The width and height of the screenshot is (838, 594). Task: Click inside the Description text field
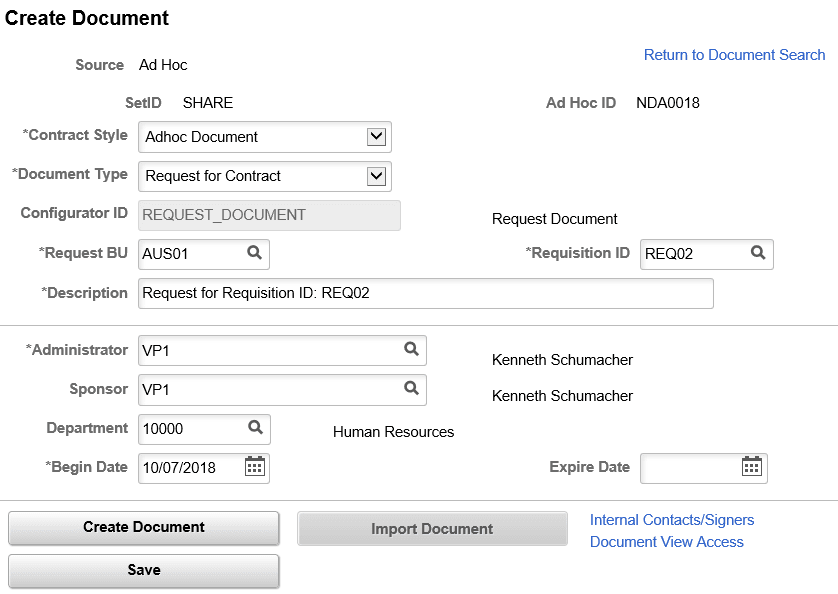[x=400, y=293]
